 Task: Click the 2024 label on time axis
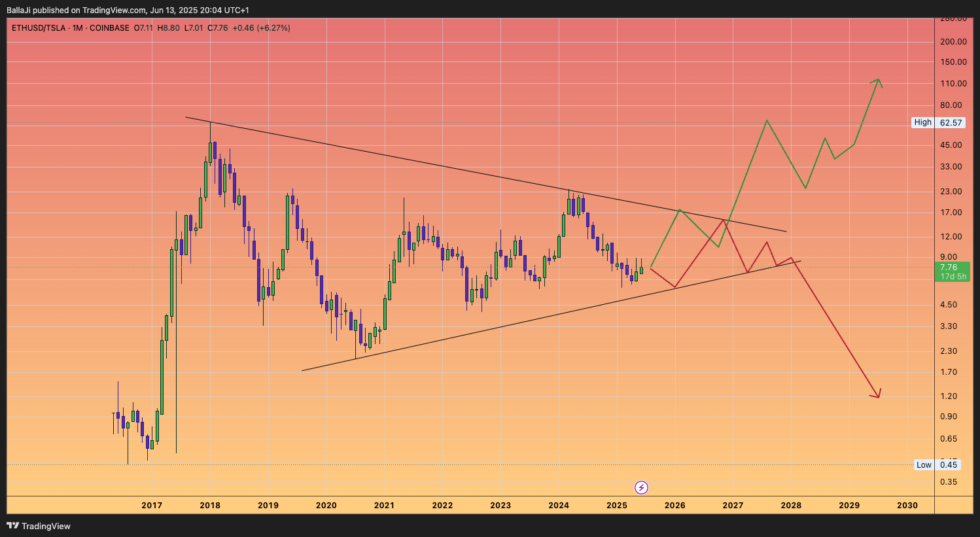click(x=559, y=505)
